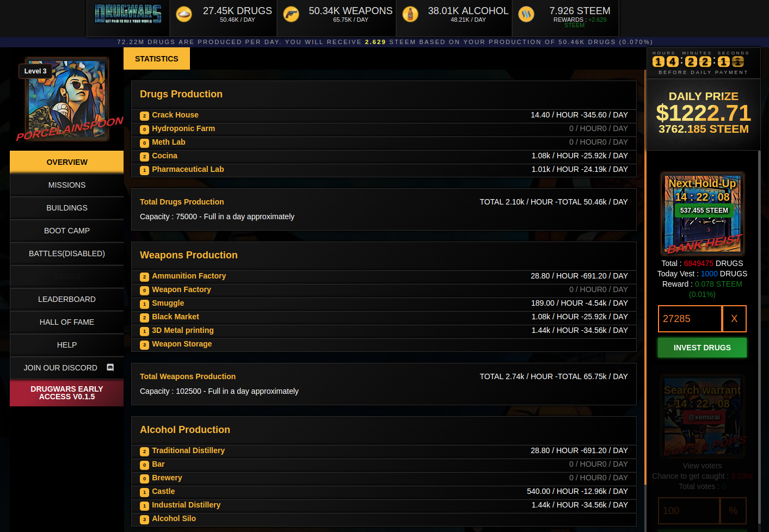Click the Weapon Storage level badge

[144, 345]
